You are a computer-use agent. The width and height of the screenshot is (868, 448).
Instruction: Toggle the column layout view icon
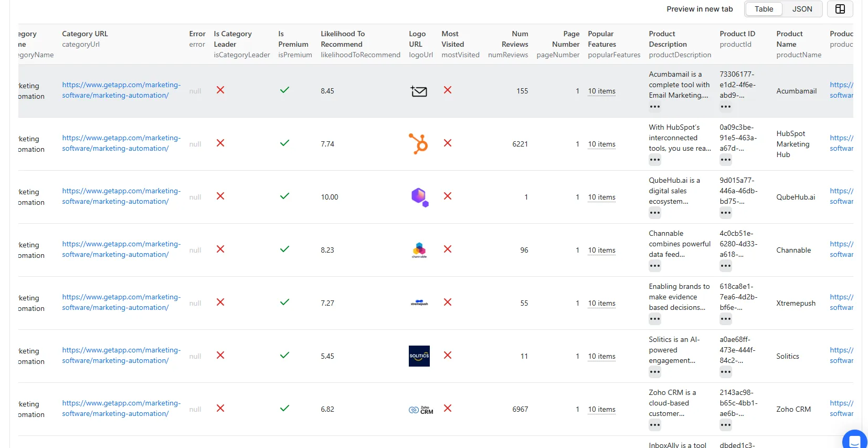click(840, 9)
